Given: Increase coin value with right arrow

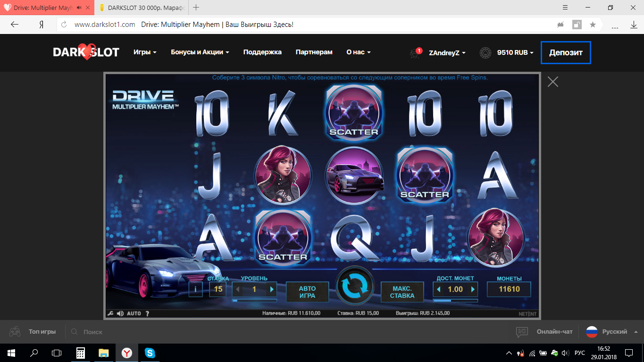Looking at the screenshot, I should click(473, 289).
